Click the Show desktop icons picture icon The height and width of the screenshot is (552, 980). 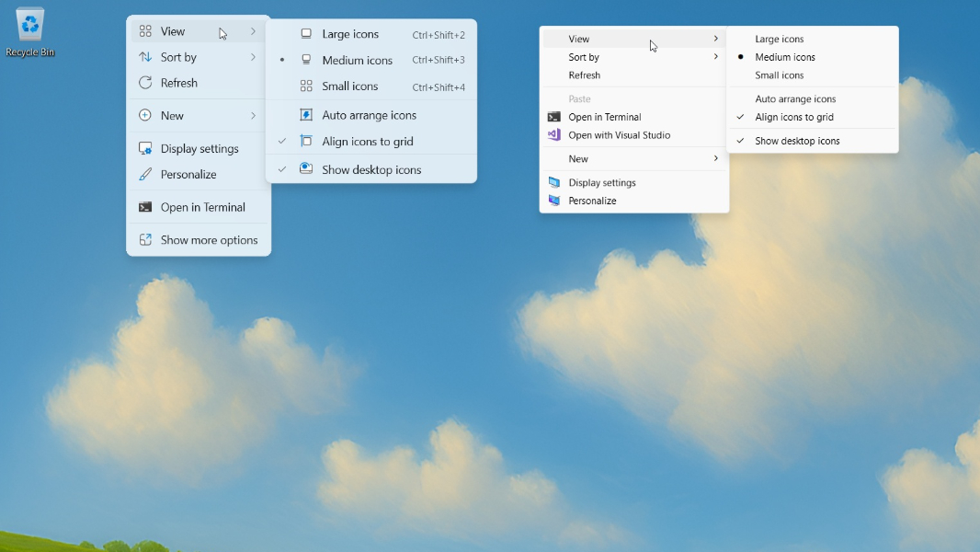coord(306,168)
